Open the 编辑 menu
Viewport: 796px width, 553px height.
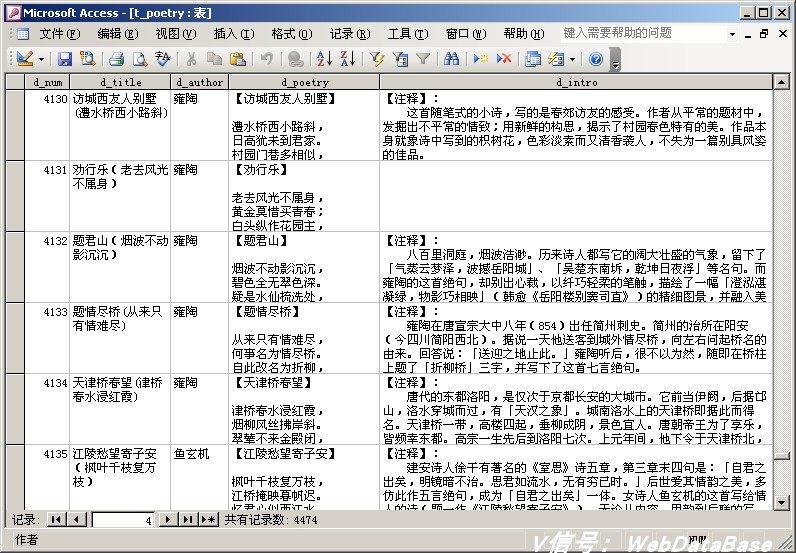click(x=118, y=34)
